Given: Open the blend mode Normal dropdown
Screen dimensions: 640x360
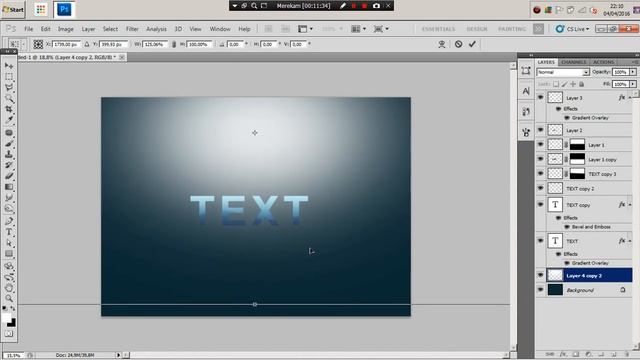Looking at the screenshot, I should coord(563,72).
